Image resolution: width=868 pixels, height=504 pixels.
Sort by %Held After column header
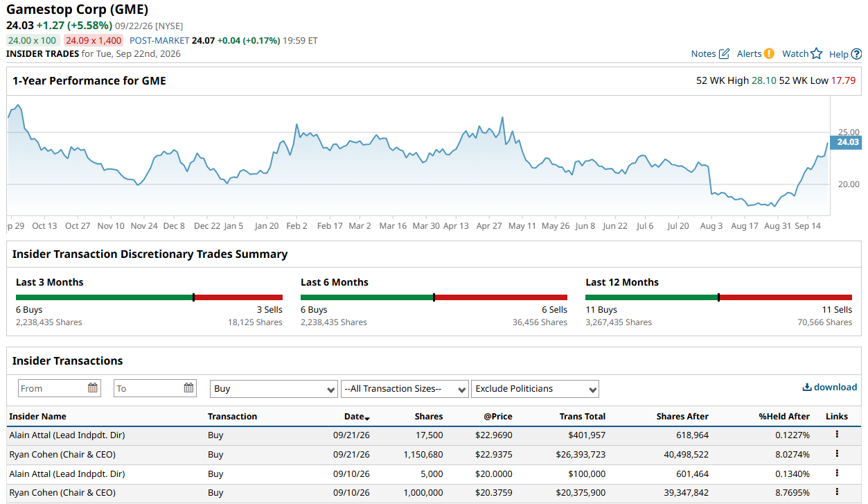(784, 417)
